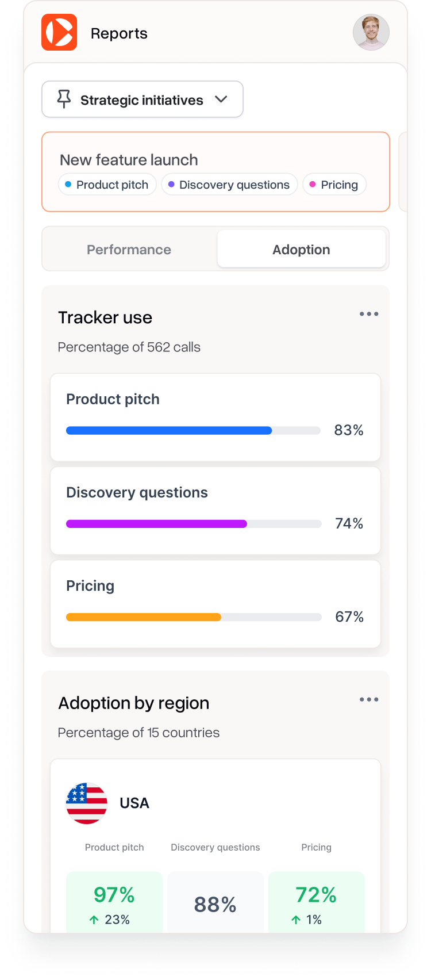Click the Strategic initiatives chevron arrow

(221, 99)
